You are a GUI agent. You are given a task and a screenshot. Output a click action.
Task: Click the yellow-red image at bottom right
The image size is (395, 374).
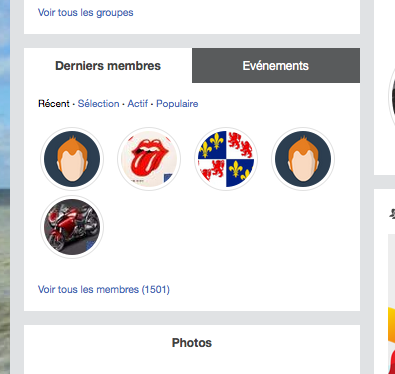(x=391, y=340)
